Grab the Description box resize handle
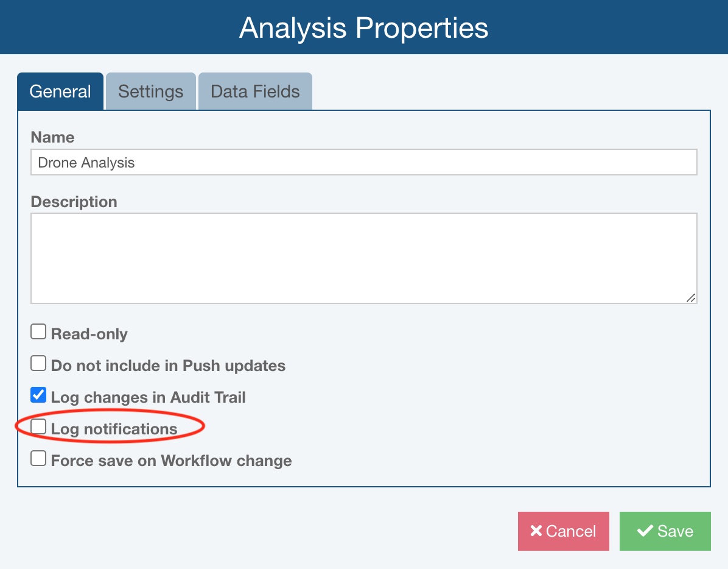Viewport: 728px width, 569px height. tap(691, 297)
